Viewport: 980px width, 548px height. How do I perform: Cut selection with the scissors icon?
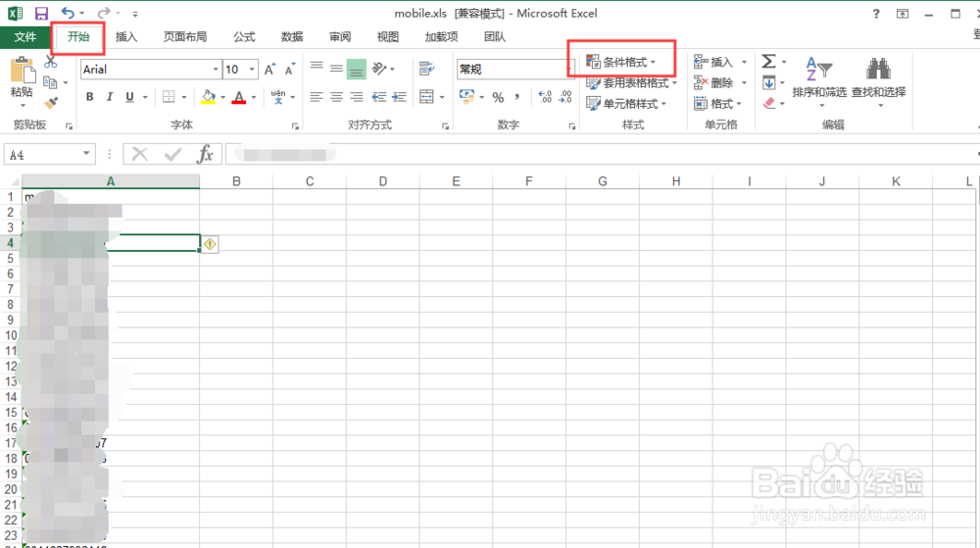point(51,62)
